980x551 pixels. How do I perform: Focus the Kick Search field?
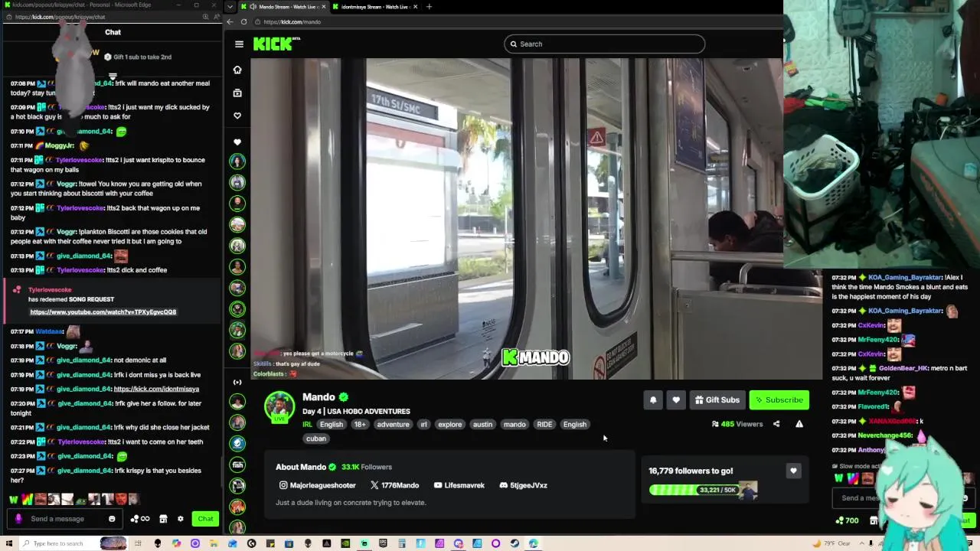pos(604,44)
